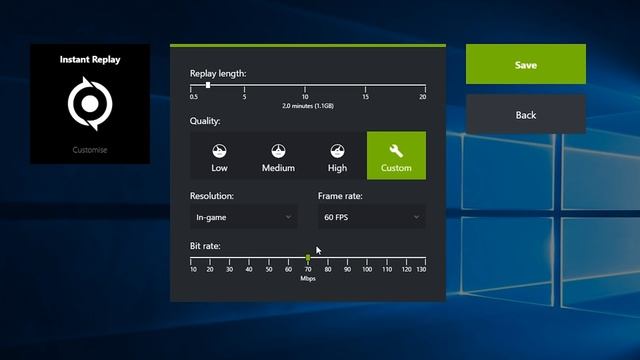Go Back from the settings panel
Screen dimensions: 640x360
click(526, 115)
